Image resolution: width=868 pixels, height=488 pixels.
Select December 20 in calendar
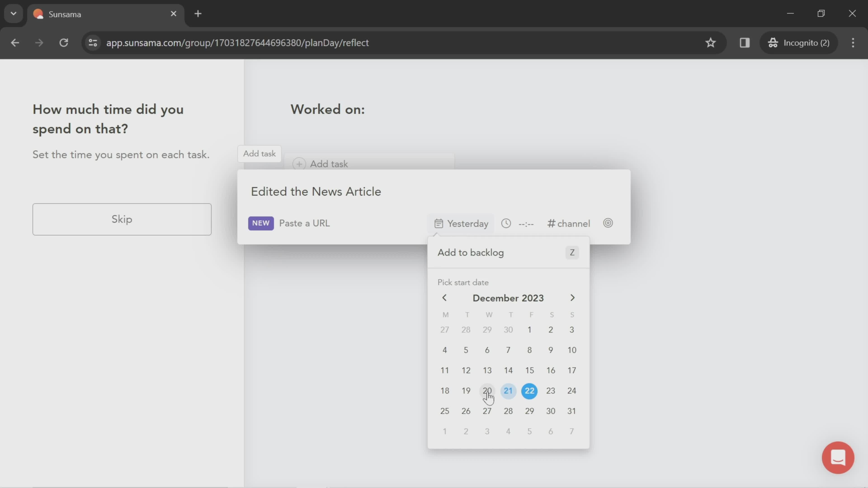tap(487, 391)
